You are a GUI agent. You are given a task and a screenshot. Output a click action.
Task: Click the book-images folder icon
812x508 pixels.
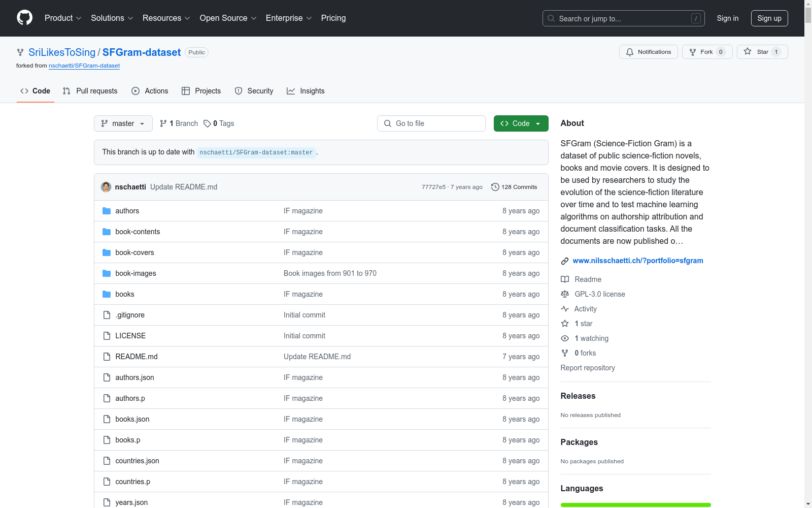pos(107,273)
